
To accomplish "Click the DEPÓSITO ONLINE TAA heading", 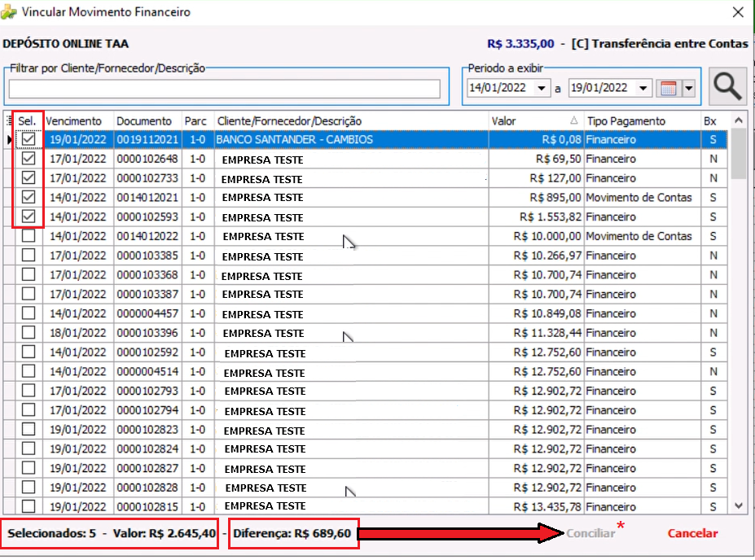I will pyautogui.click(x=65, y=44).
